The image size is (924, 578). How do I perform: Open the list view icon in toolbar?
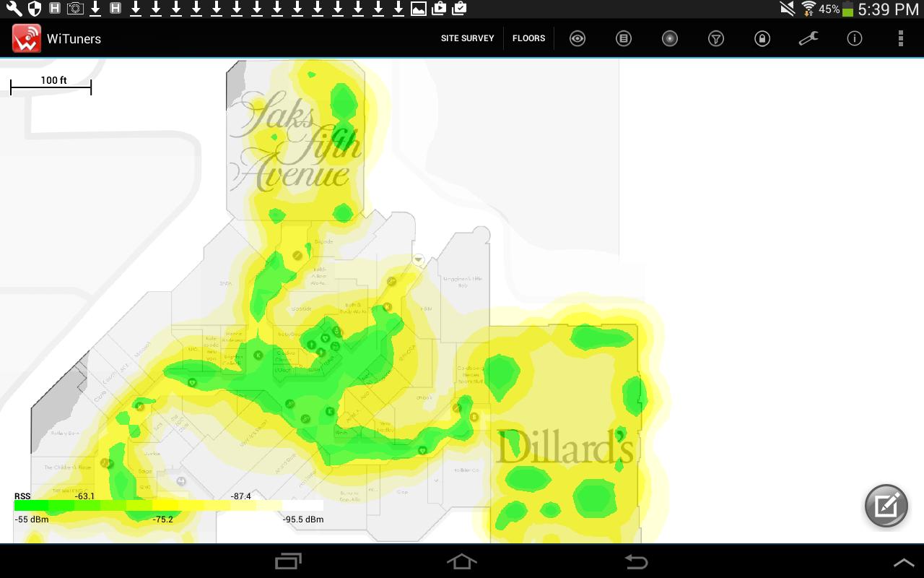624,38
